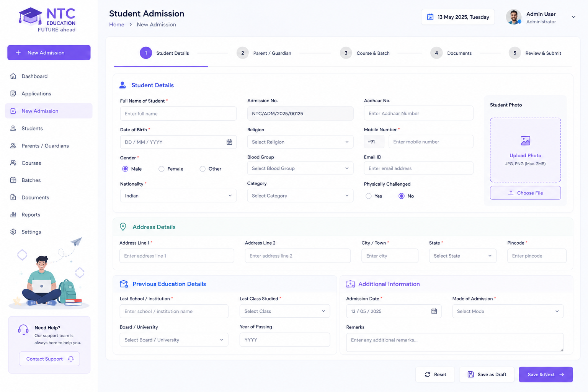
Task: Click the plus icon on New Admission button
Action: pos(18,53)
